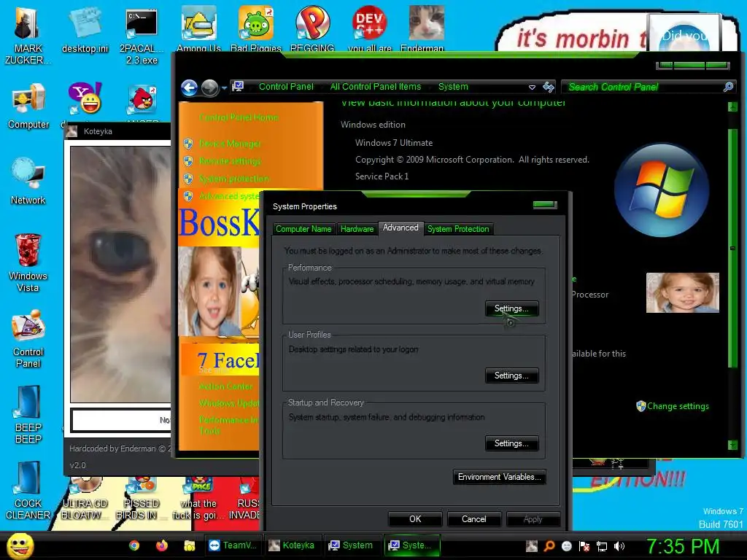Switch to Koteyka taskbar button
Viewport: 747px width, 560px height.
click(292, 545)
